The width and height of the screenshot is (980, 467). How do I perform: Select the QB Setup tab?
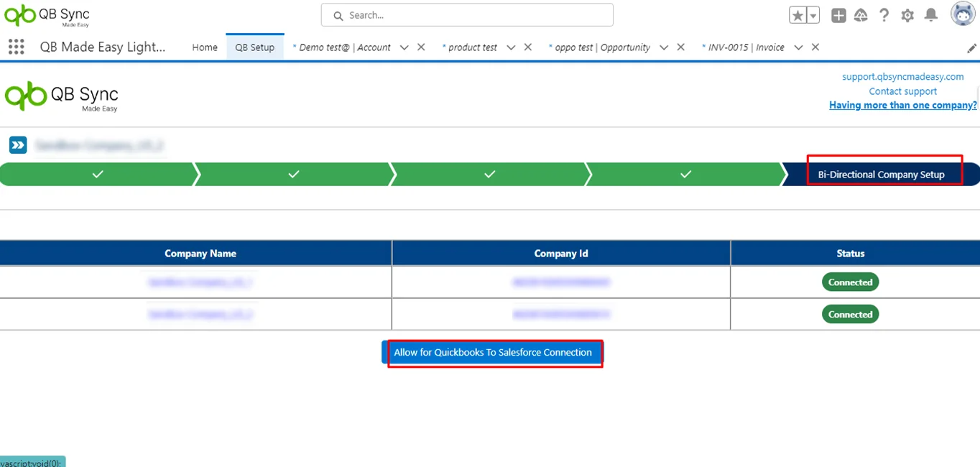255,47
